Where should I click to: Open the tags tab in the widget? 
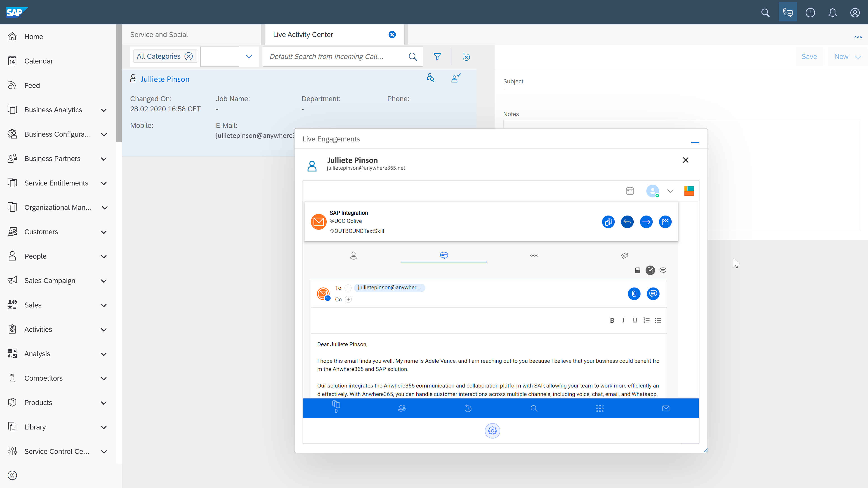click(624, 256)
